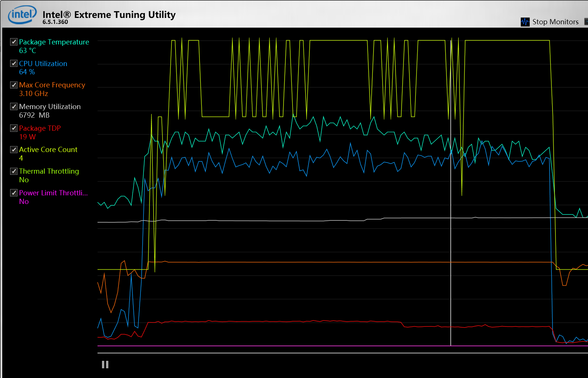
Task: Toggle the Memory Utilization checkbox
Action: coord(14,106)
